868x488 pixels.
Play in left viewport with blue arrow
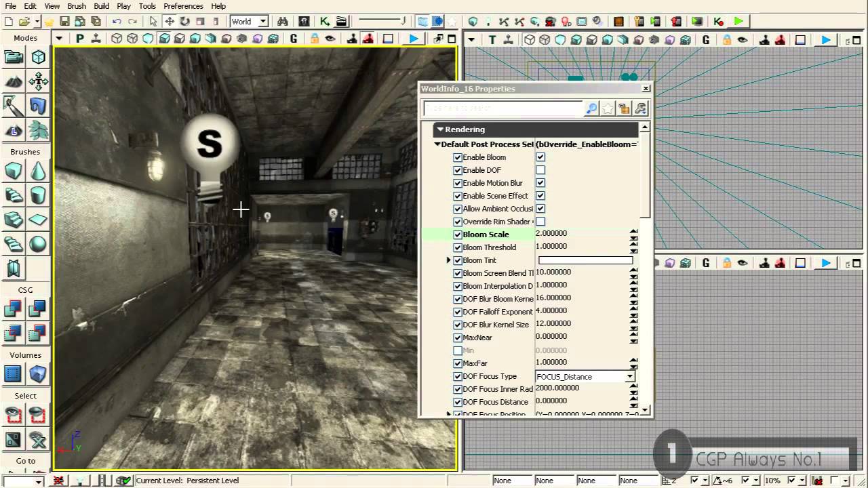point(413,39)
